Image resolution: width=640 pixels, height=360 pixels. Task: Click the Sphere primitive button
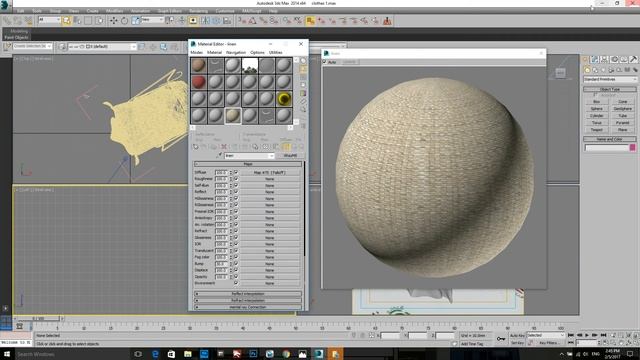[x=596, y=109]
